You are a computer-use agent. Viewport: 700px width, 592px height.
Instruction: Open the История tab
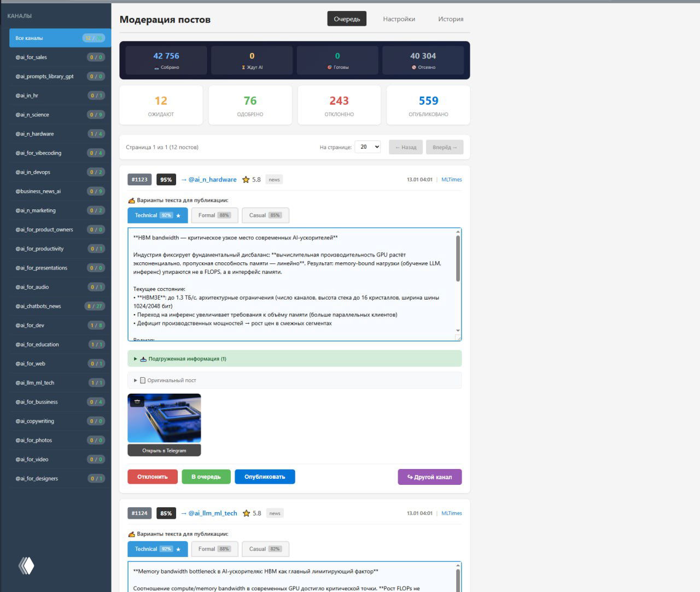click(x=450, y=19)
